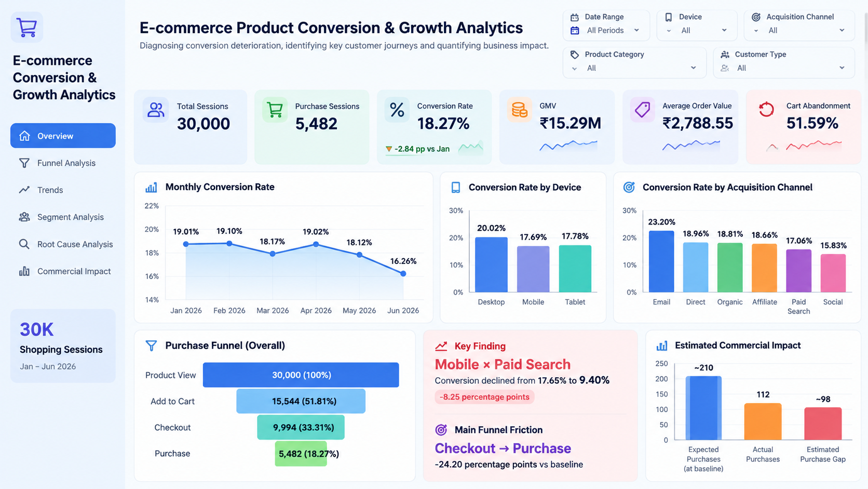Click the Total Sessions users icon
Image resolution: width=868 pixels, height=489 pixels.
click(x=156, y=110)
